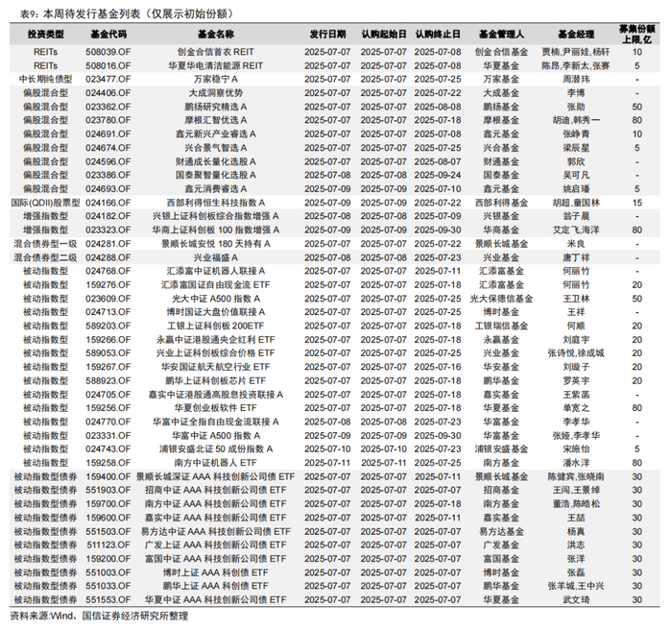Select fund name 万家稳宁A
This screenshot has height=630, width=672.
(216, 80)
